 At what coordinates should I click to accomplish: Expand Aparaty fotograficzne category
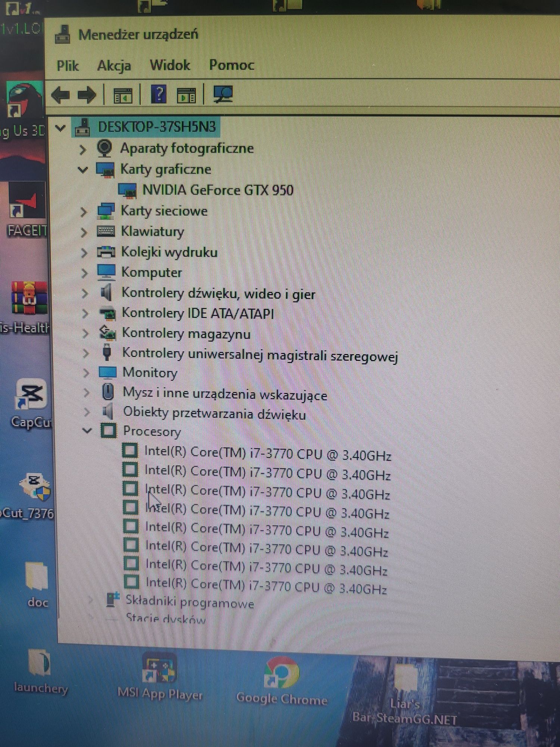tap(83, 149)
